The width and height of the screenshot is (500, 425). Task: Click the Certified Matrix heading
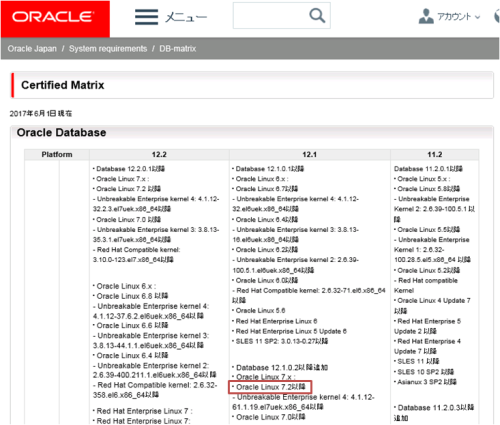[x=63, y=85]
